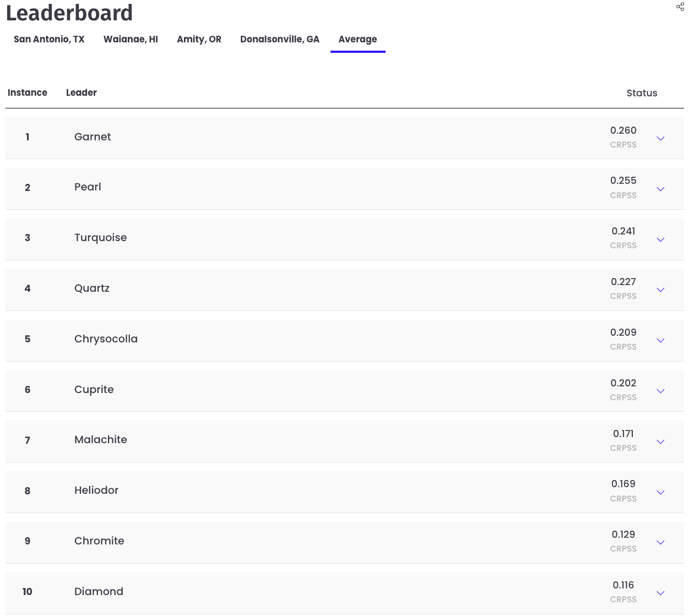Expand the Quartz row
Viewport: 694px width, 616px height.
660,290
